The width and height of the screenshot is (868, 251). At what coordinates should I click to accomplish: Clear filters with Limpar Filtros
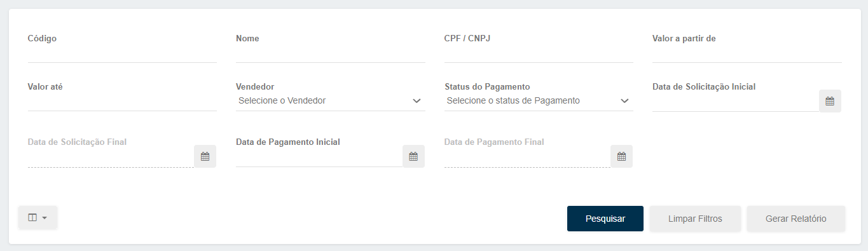[695, 219]
